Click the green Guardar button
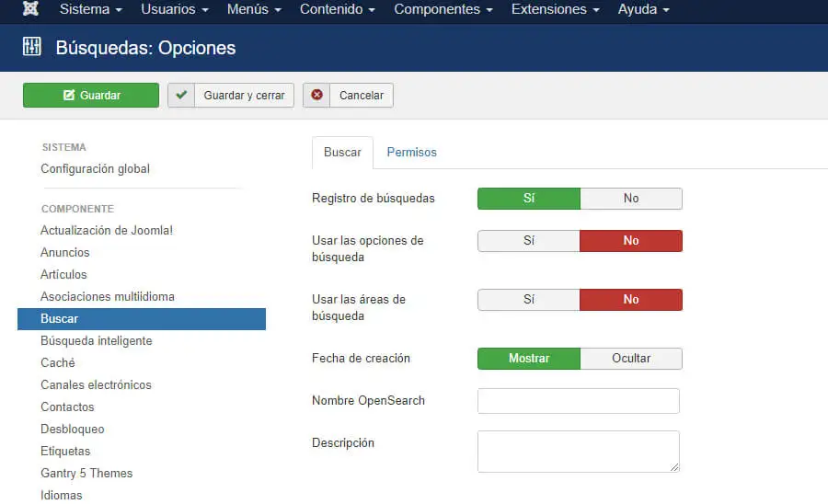Viewport: 828px width, 504px height. [91, 95]
